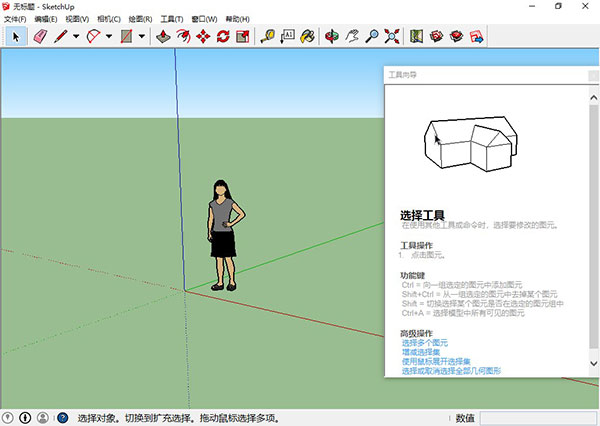The width and height of the screenshot is (600, 426).
Task: Select the Text label tool
Action: click(x=287, y=37)
